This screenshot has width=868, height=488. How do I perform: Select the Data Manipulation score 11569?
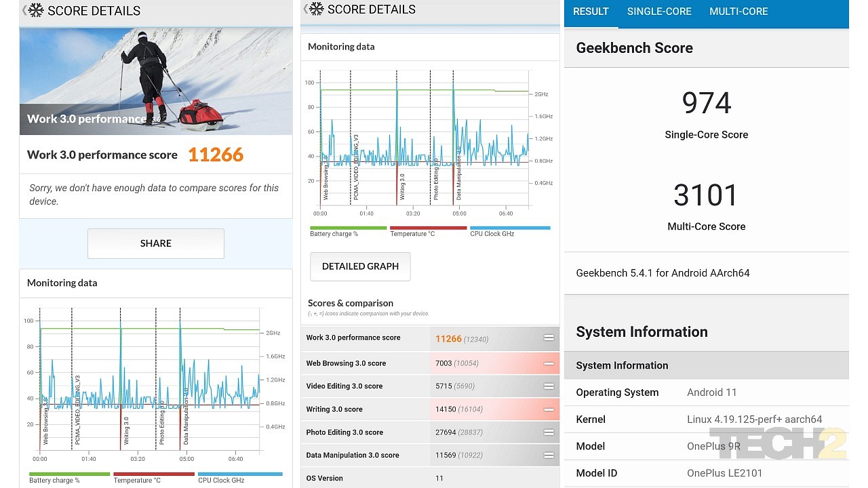coord(446,455)
